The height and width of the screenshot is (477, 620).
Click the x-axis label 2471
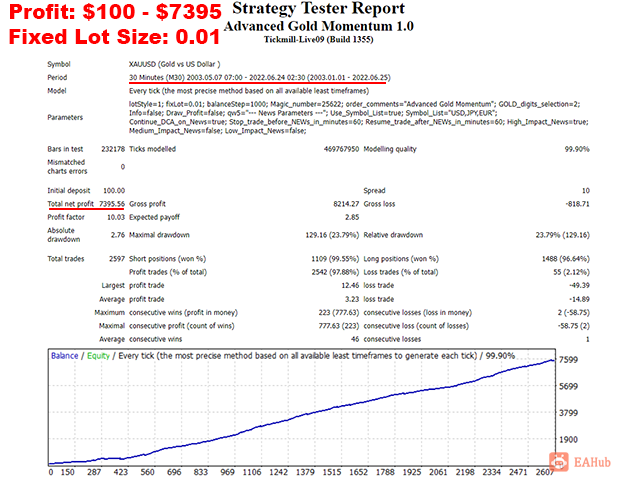coord(518,472)
